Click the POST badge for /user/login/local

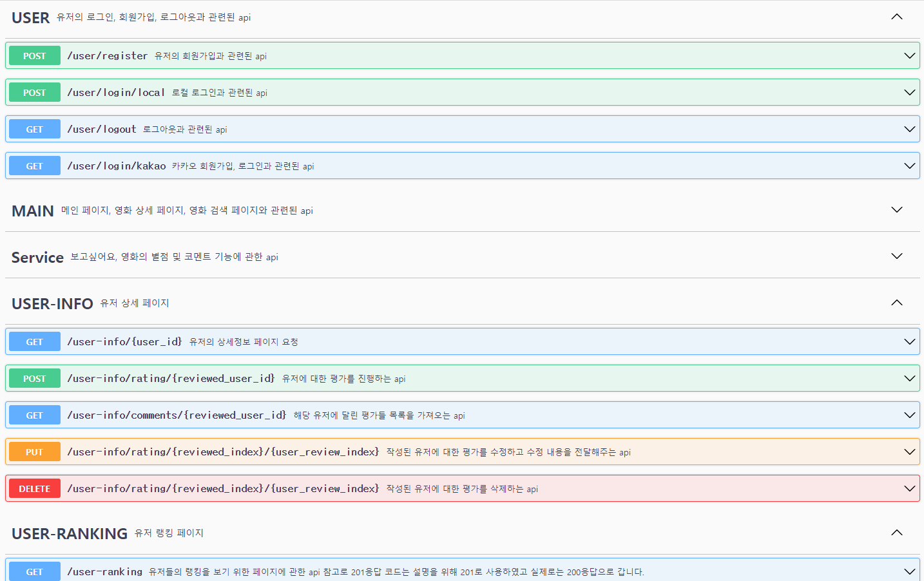click(x=35, y=93)
